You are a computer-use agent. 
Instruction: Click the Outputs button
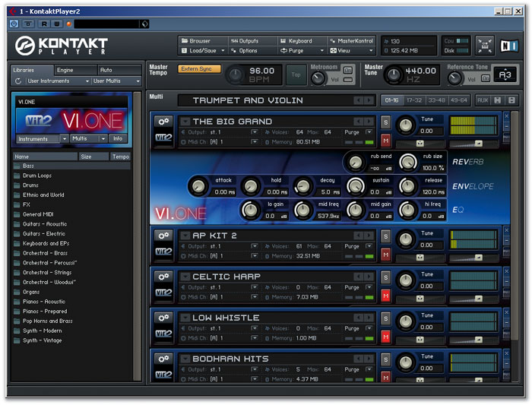252,41
